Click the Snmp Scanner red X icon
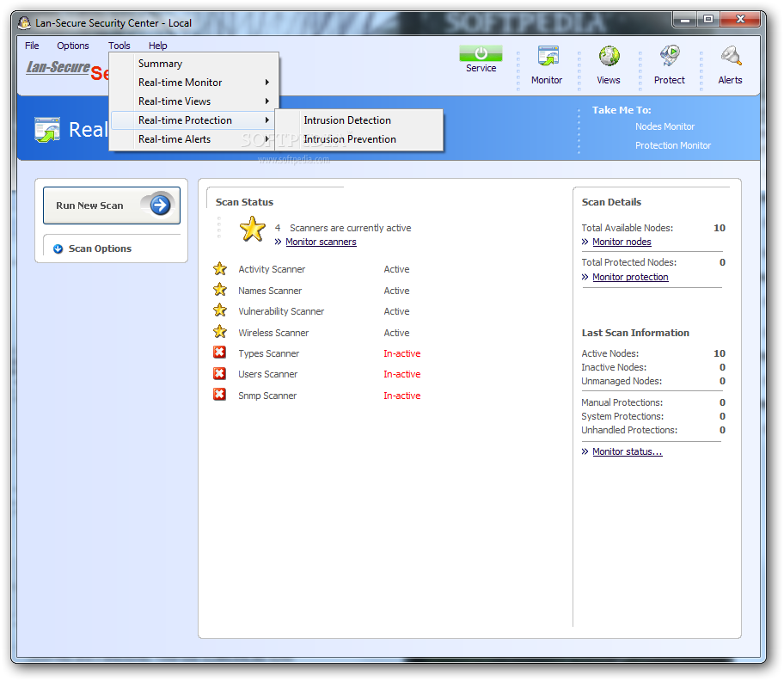This screenshot has height=681, width=784. tap(219, 395)
